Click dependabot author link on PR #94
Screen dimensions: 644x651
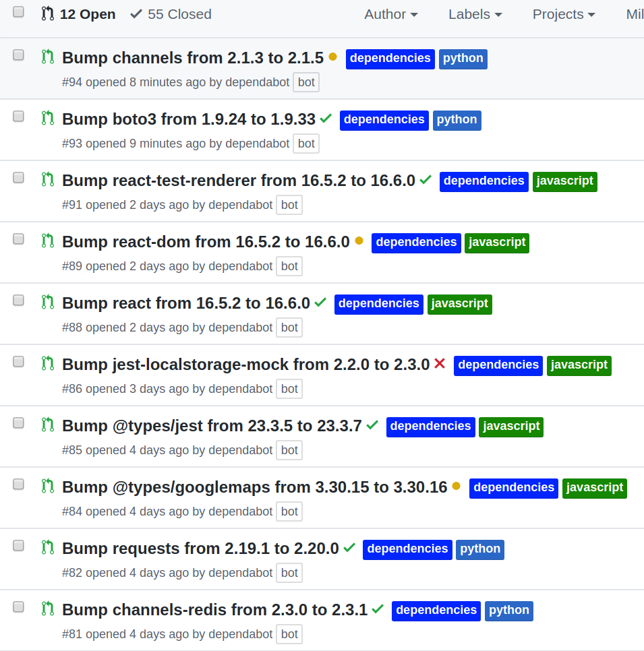pos(257,82)
